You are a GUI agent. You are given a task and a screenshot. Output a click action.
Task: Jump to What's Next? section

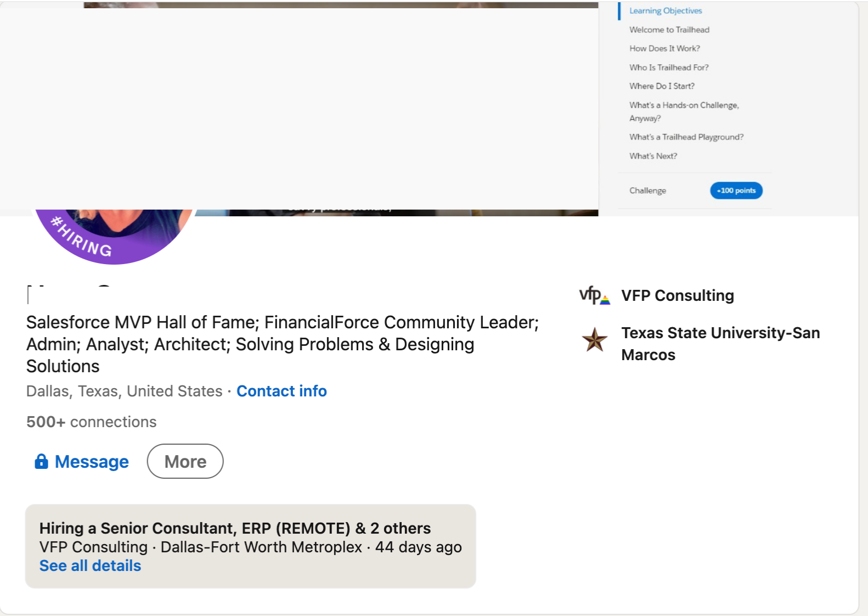(653, 156)
